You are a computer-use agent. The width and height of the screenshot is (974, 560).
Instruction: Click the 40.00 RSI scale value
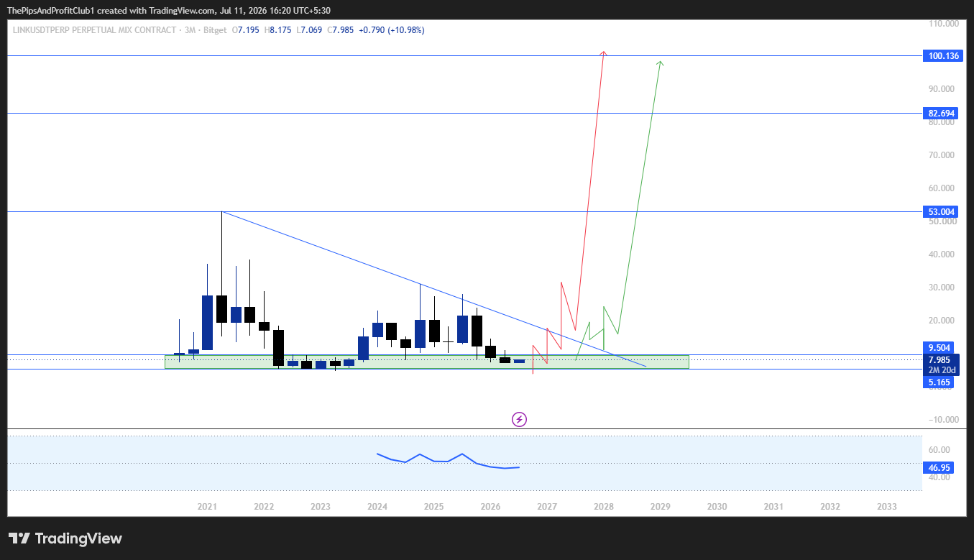(940, 477)
